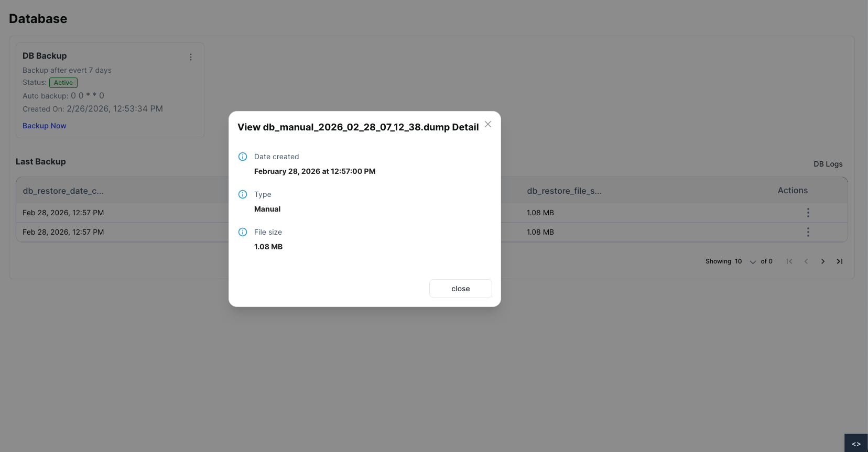The width and height of the screenshot is (868, 452).
Task: Click the DB Backup card heading
Action: click(45, 56)
